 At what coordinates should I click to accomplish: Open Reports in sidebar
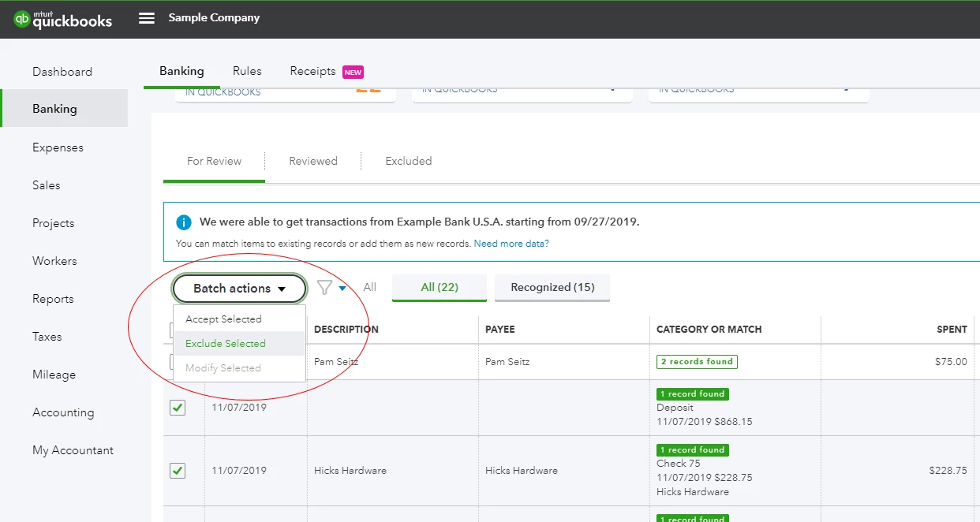coord(53,299)
